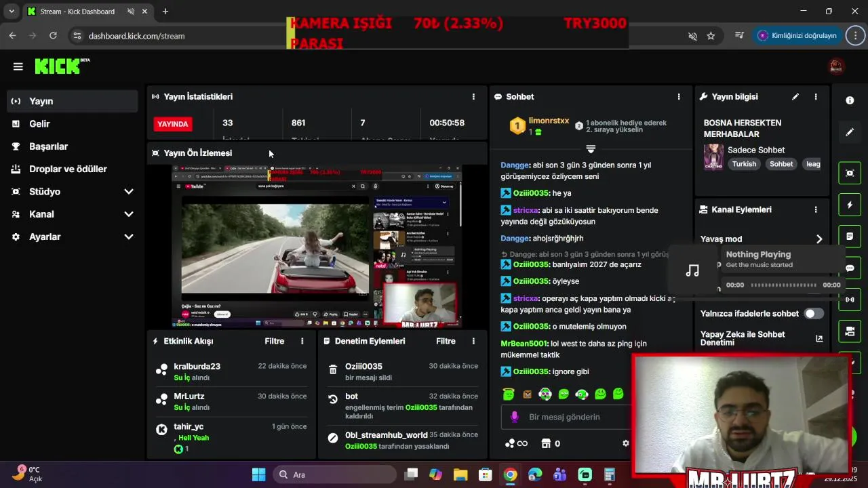Click Filtre in Etkinlik Akışı panel

coord(275,342)
